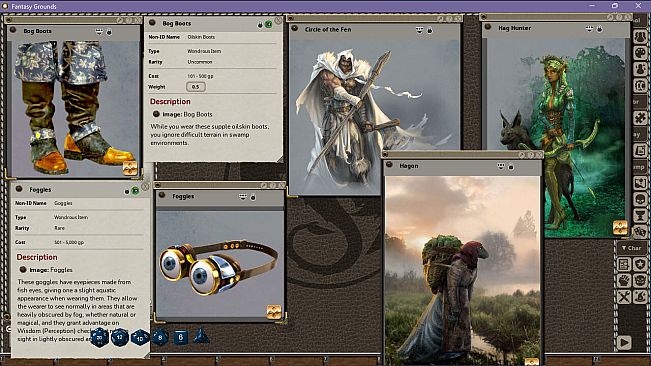Toggle lock on Hag Hunter image
The image size is (651, 366).
(600, 29)
